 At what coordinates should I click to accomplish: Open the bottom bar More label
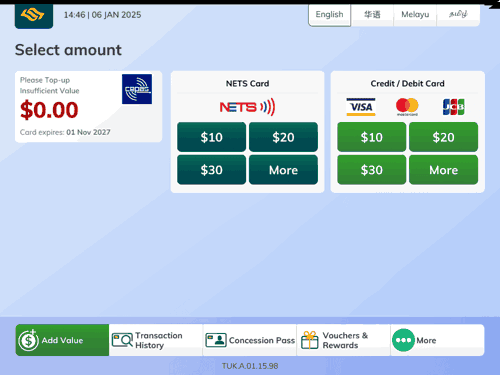(x=426, y=340)
